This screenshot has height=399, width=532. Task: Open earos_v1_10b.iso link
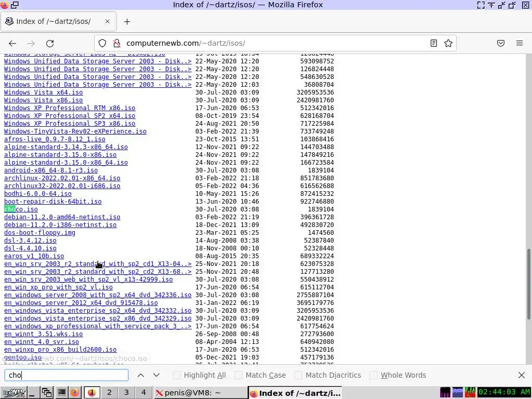(34, 256)
